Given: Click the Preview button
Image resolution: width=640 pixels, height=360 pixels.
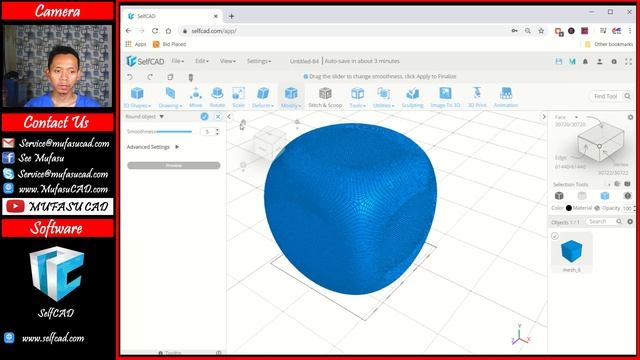Looking at the screenshot, I should pos(174,165).
